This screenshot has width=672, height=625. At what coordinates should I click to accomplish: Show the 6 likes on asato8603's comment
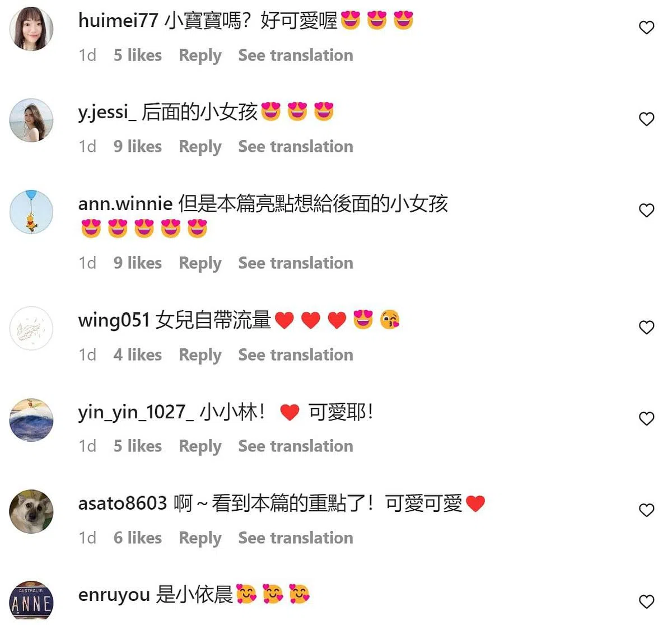pos(138,538)
